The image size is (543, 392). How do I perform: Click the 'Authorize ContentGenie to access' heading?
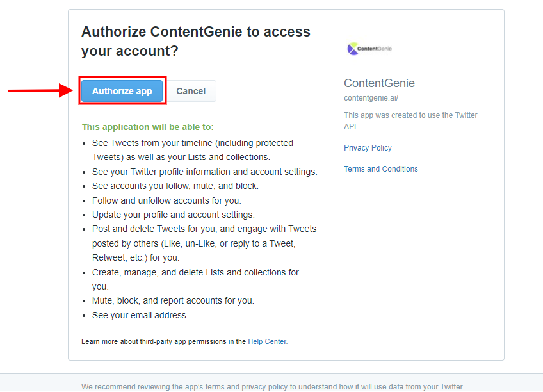pyautogui.click(x=196, y=41)
